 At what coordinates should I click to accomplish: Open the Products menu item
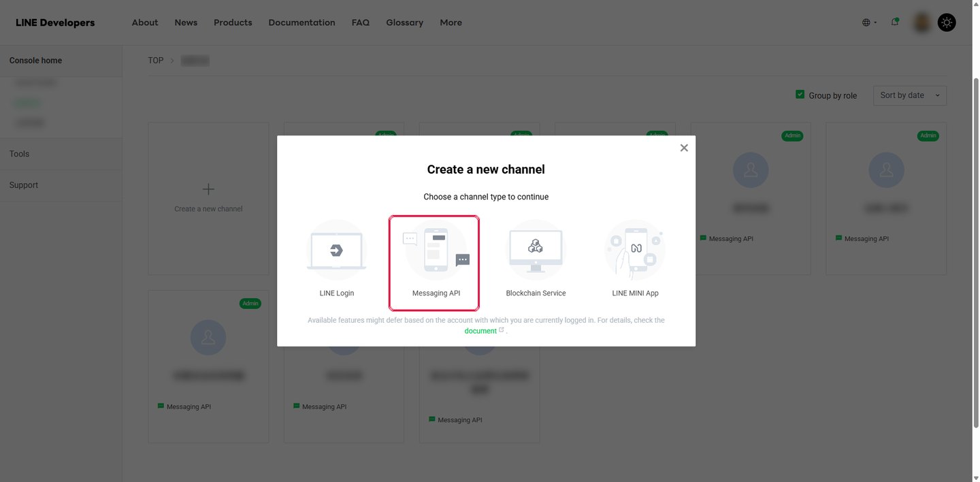[x=233, y=22]
